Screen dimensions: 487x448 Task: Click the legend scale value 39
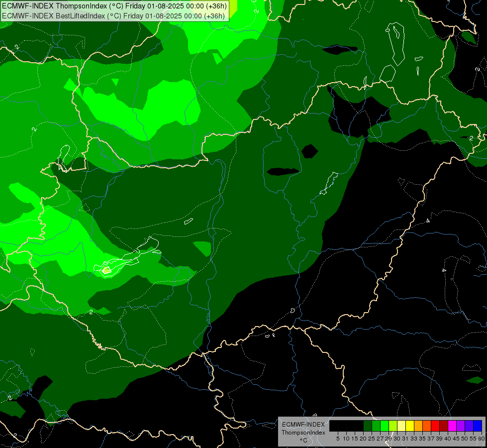click(x=439, y=439)
